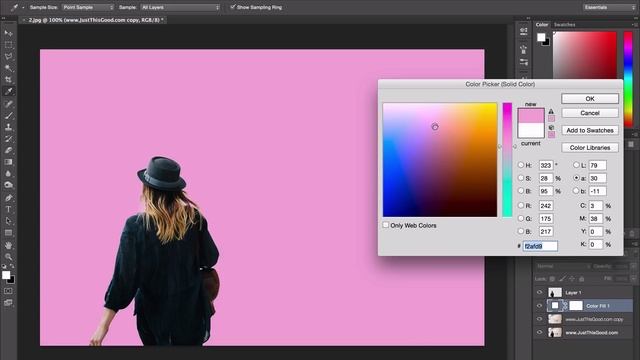Click the web-safe color cube icon

(551, 127)
